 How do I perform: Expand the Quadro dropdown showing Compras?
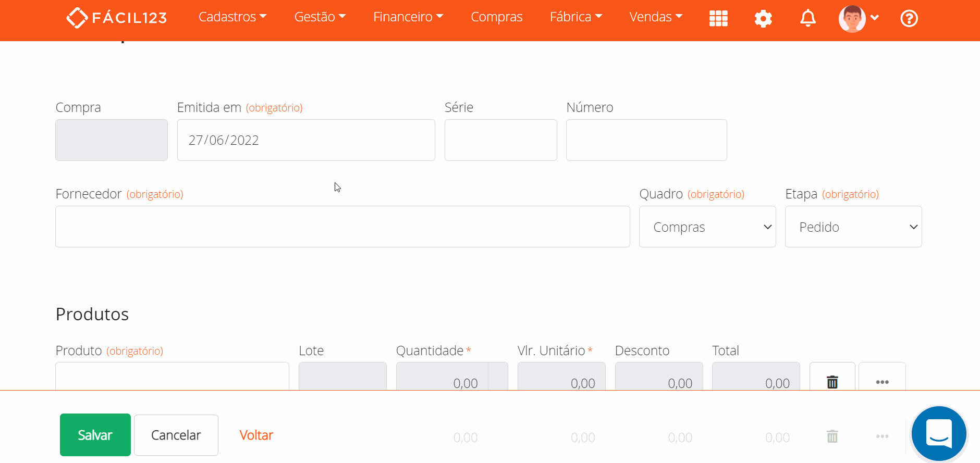click(x=707, y=227)
